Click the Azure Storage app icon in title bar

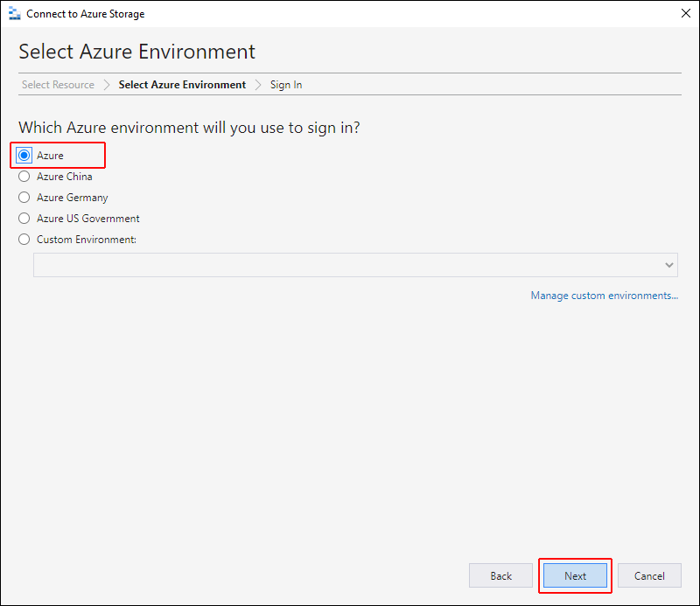click(x=14, y=14)
